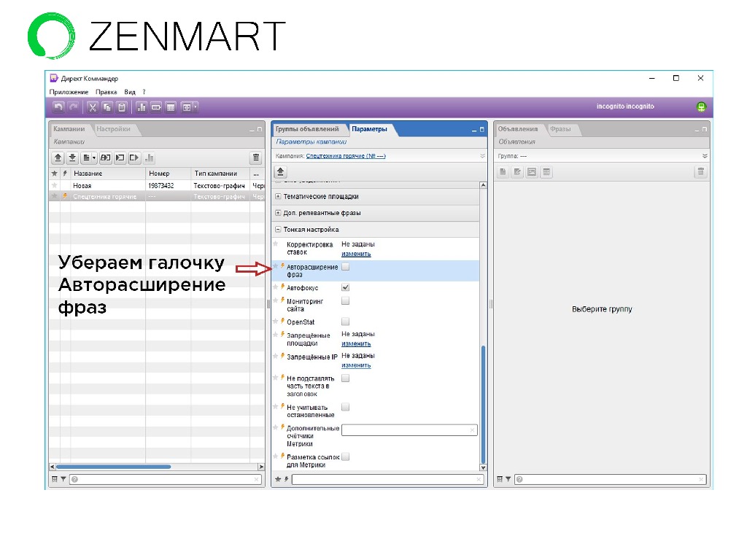The image size is (747, 560).
Task: Click the filter funnel icon below the Объявления panel
Action: [508, 479]
